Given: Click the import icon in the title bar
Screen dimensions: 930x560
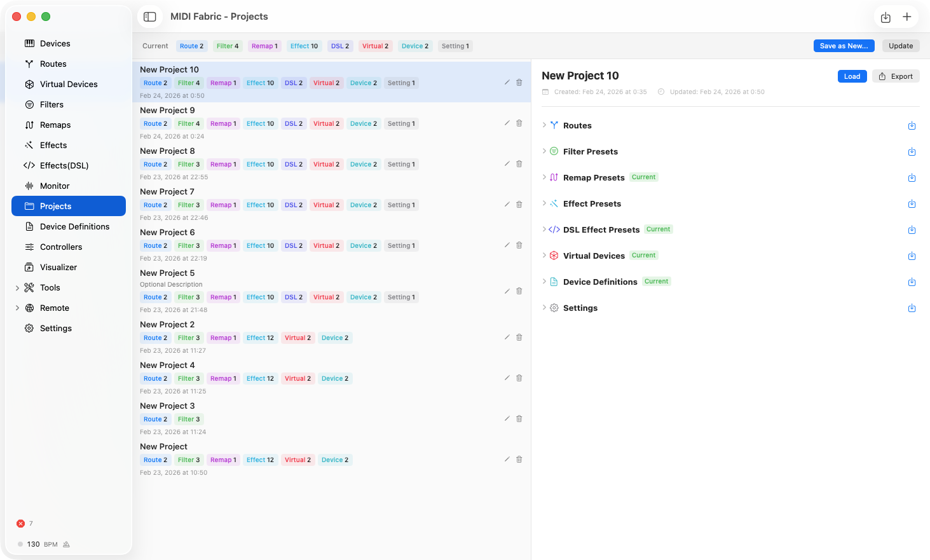Looking at the screenshot, I should [886, 17].
